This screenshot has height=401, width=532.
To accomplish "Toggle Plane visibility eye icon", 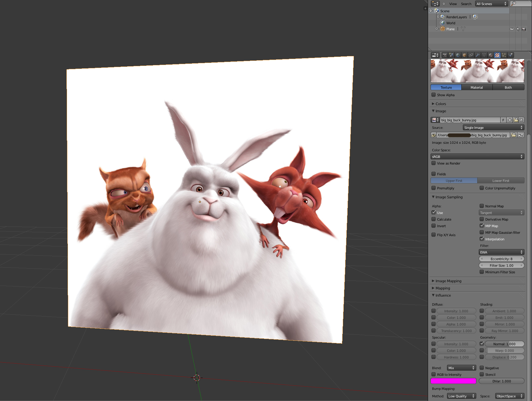I will point(512,29).
